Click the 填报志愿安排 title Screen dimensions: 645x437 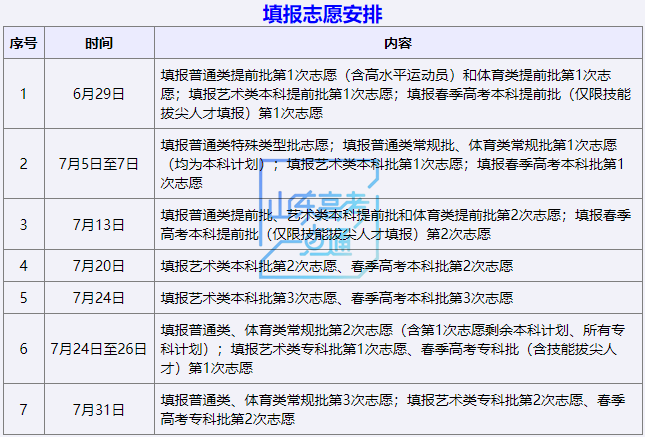[x=322, y=14]
